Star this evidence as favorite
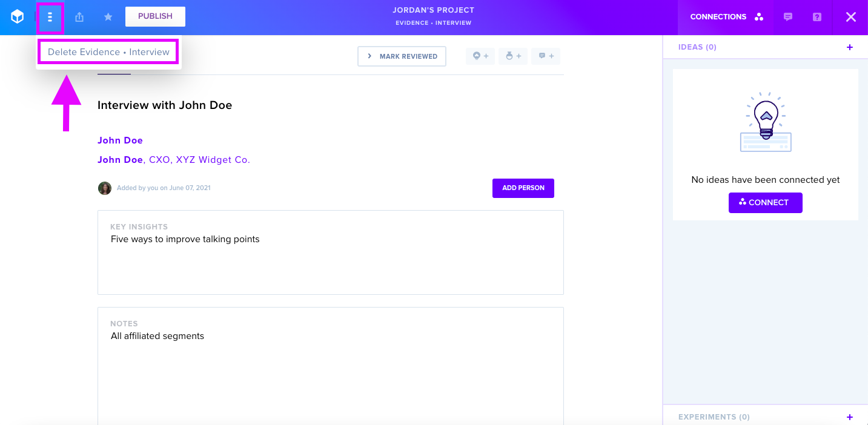 tap(108, 17)
